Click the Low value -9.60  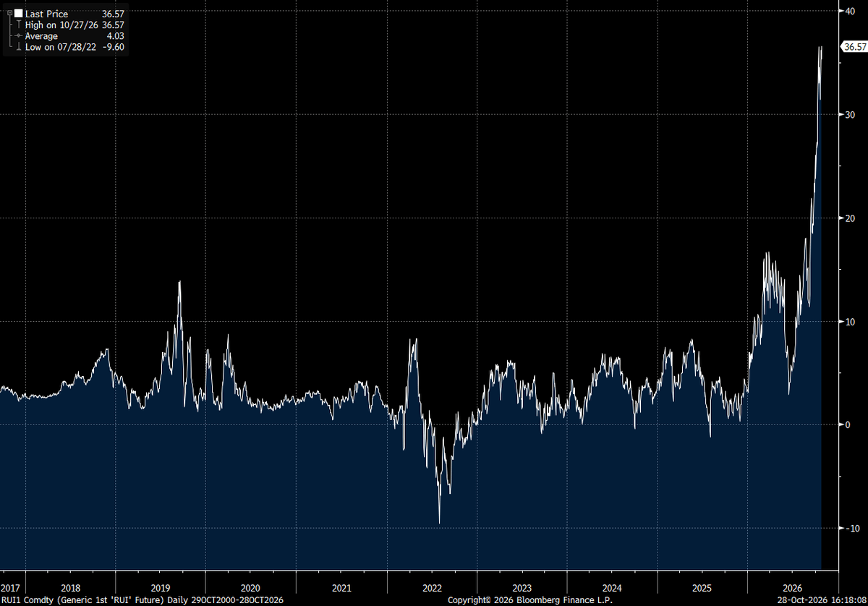114,47
